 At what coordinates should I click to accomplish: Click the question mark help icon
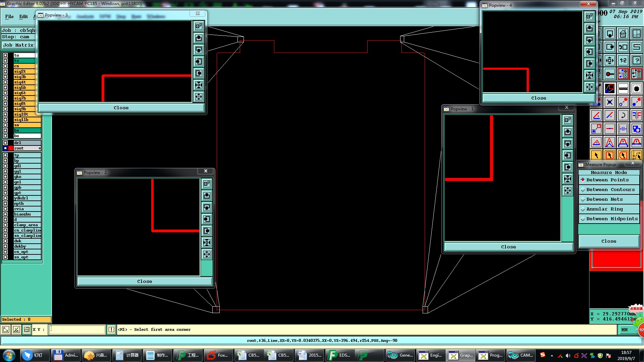636,61
